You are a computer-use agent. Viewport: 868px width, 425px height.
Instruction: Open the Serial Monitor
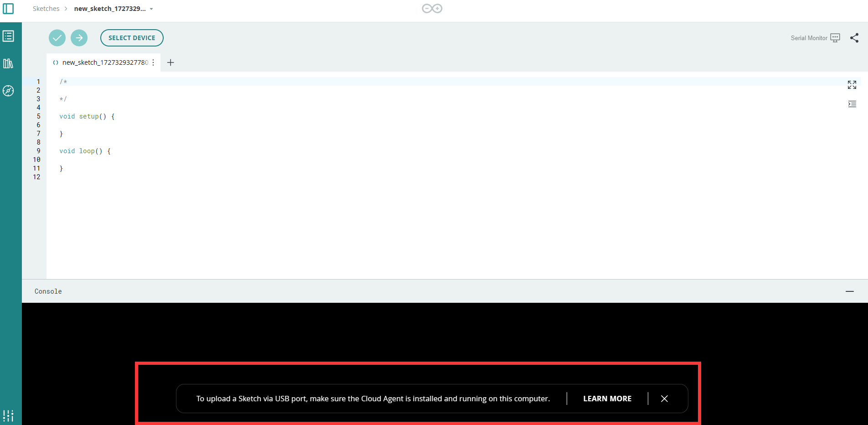pos(815,38)
